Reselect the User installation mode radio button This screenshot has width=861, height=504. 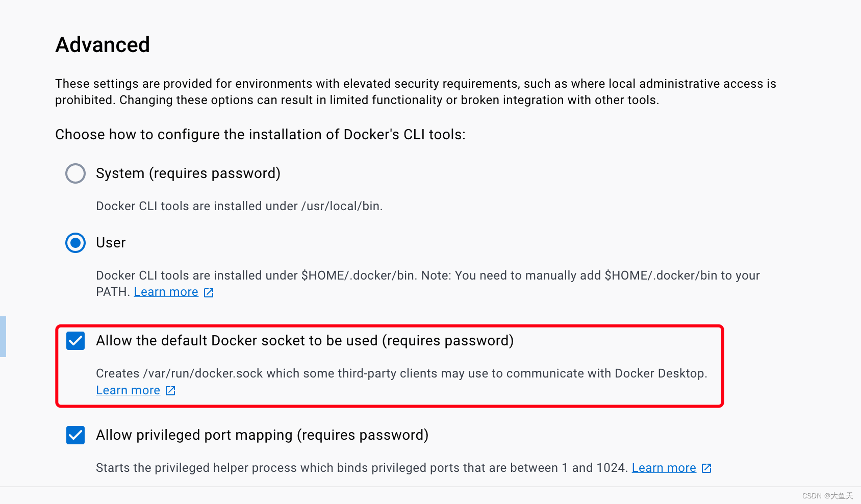click(75, 243)
